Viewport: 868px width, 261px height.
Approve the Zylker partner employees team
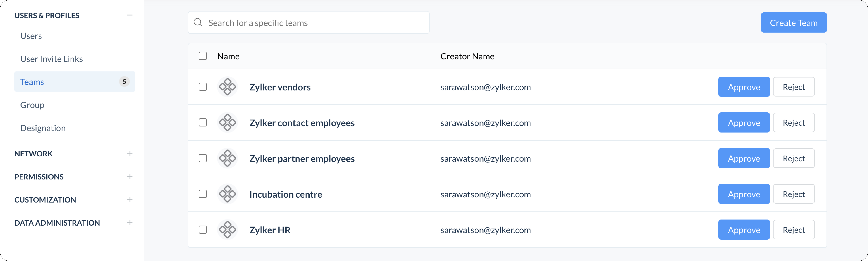pyautogui.click(x=744, y=158)
